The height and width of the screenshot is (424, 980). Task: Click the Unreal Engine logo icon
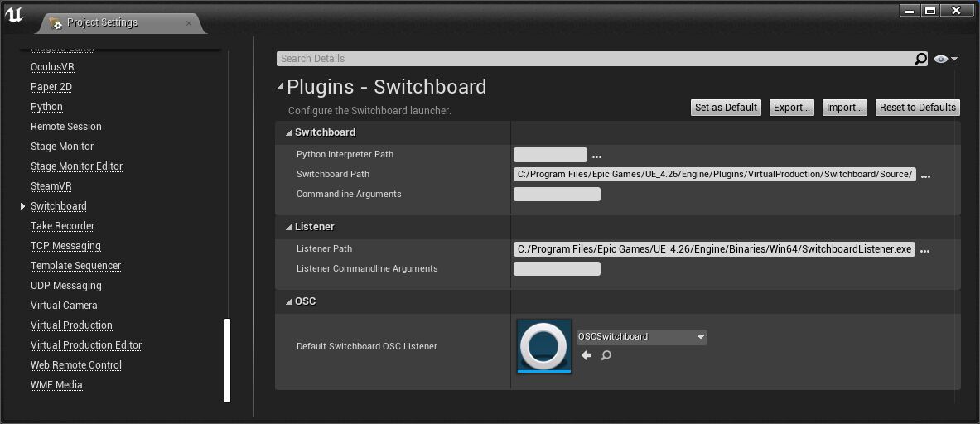click(14, 15)
